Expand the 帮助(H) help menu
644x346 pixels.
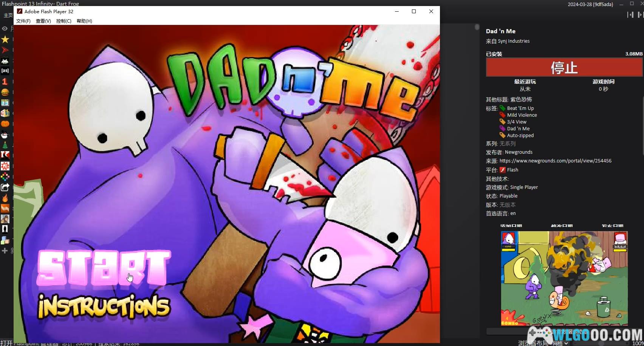[84, 21]
